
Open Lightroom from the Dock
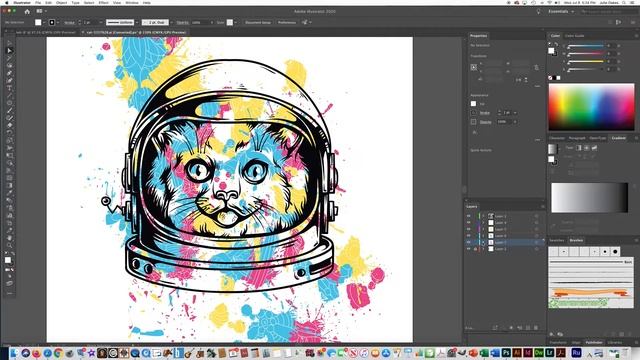[x=549, y=353]
